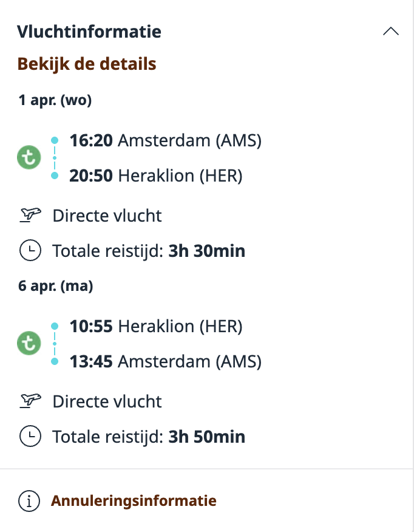Click the Directe vlucht label for the outbound flight
This screenshot has height=532, width=414.
[107, 215]
